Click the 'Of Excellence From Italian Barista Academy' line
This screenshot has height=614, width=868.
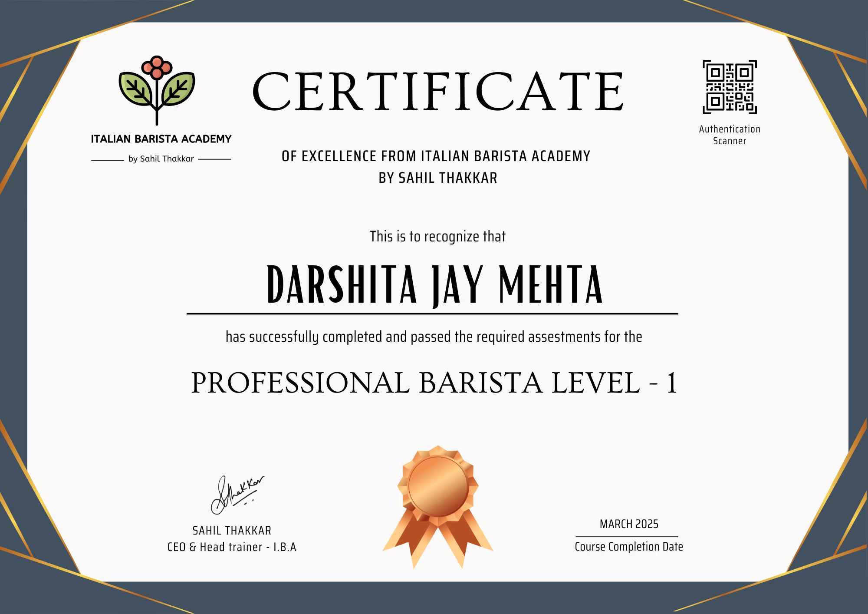436,156
